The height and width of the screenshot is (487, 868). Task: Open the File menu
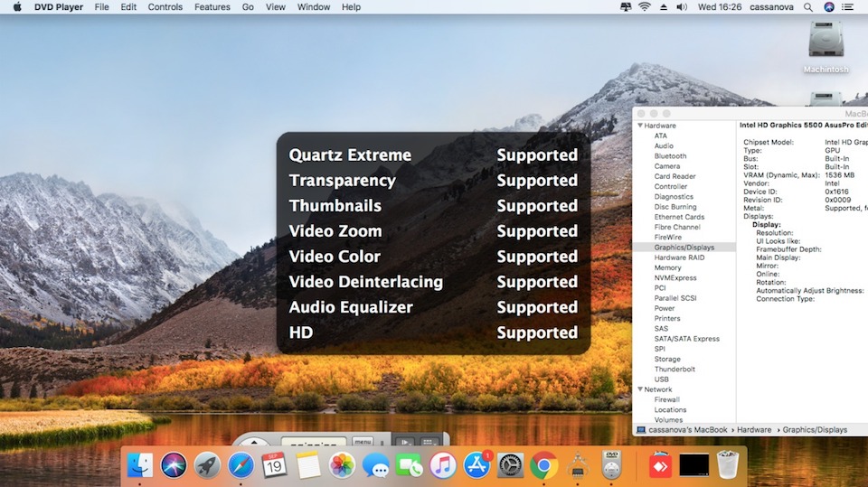pos(101,7)
